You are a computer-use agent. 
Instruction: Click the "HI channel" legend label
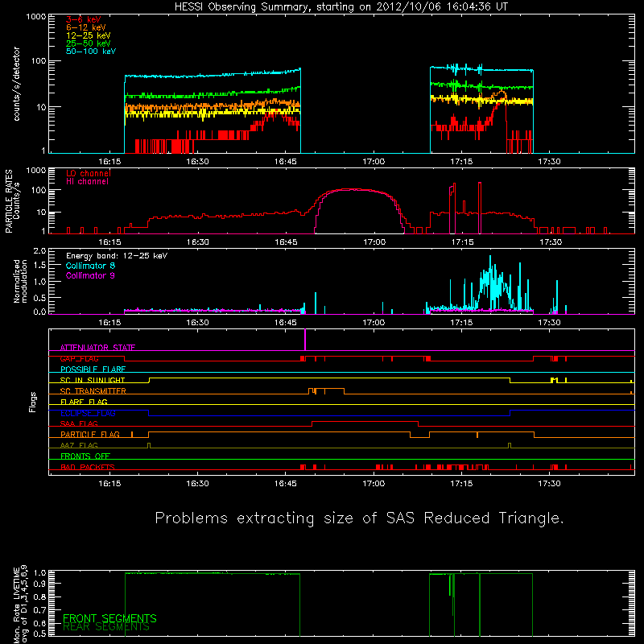tap(87, 182)
